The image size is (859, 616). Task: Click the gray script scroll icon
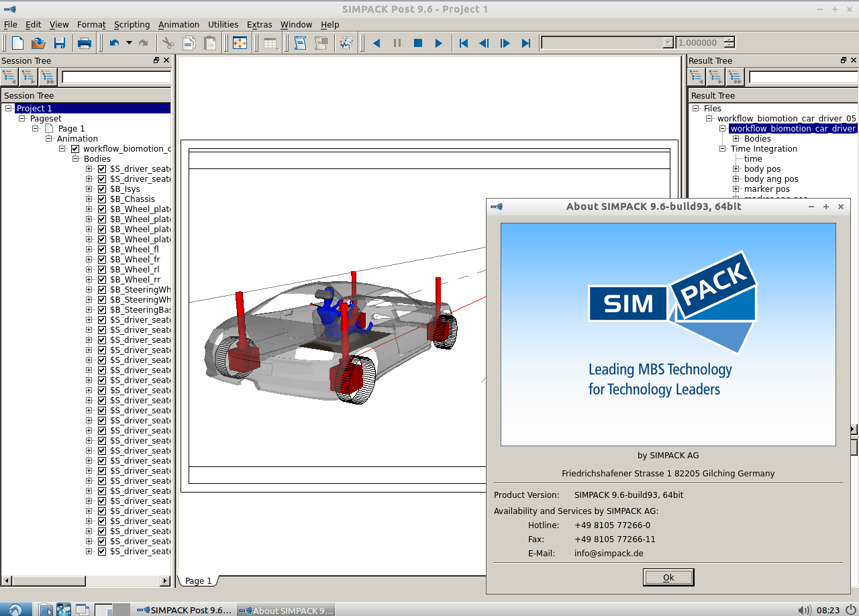click(x=321, y=43)
